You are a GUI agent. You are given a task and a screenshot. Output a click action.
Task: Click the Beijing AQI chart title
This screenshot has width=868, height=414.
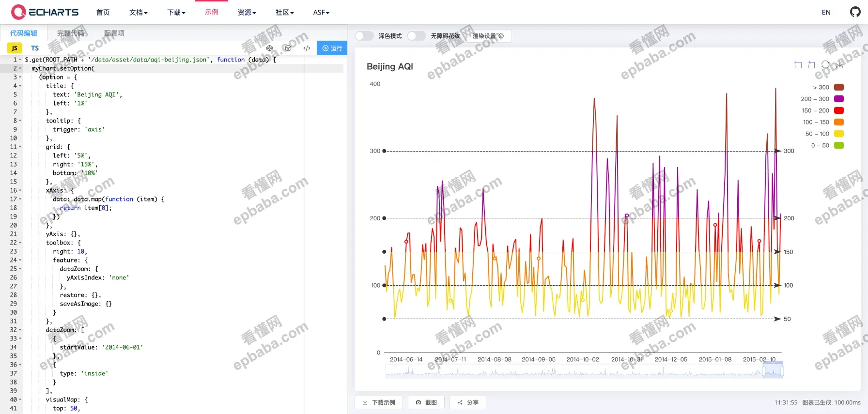390,66
